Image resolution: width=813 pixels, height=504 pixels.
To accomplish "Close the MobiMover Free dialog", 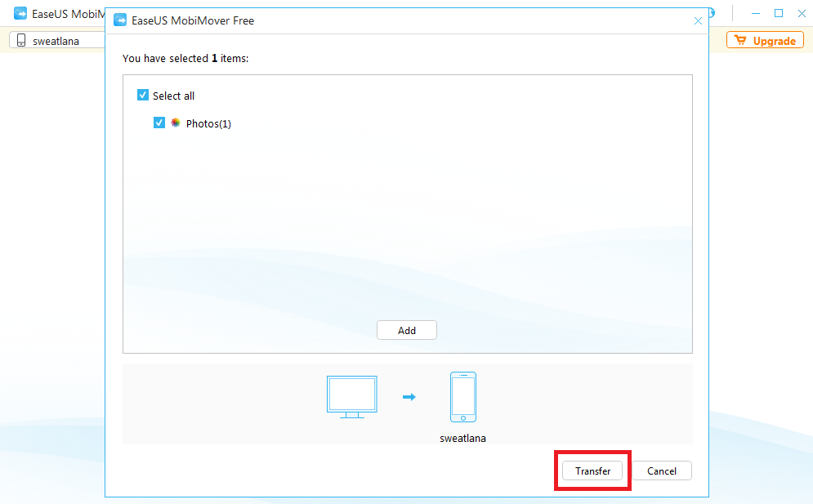I will coord(698,21).
